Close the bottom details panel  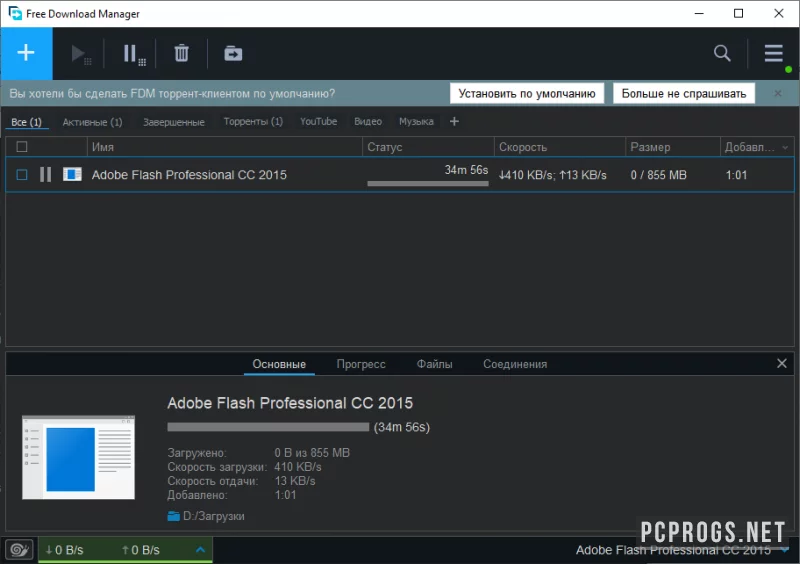[782, 363]
